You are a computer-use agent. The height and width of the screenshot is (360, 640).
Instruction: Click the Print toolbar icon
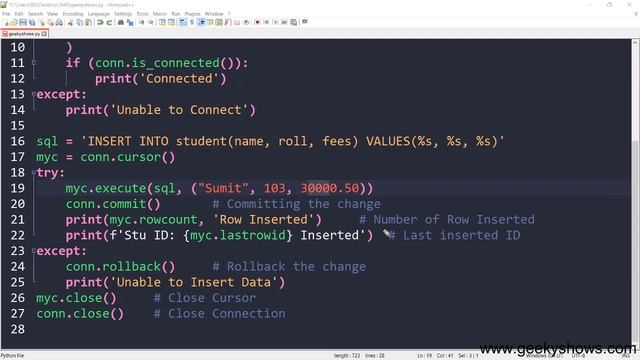pos(59,22)
